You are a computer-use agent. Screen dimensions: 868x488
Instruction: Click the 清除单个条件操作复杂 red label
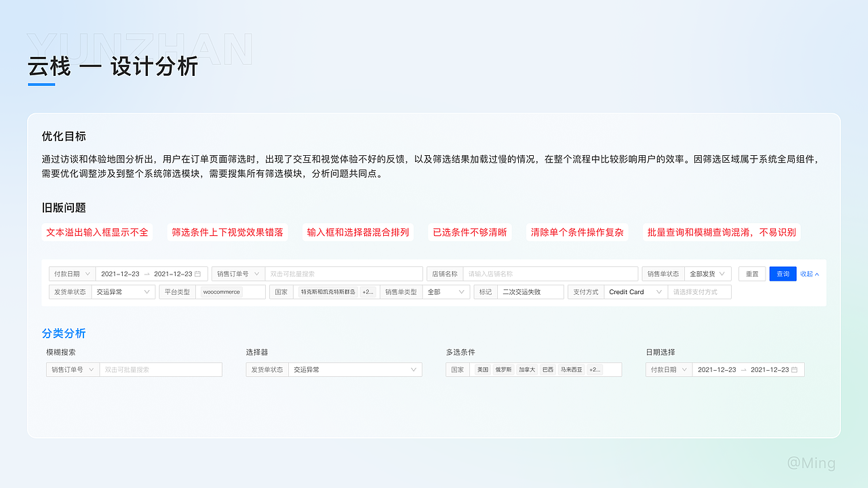(x=577, y=232)
